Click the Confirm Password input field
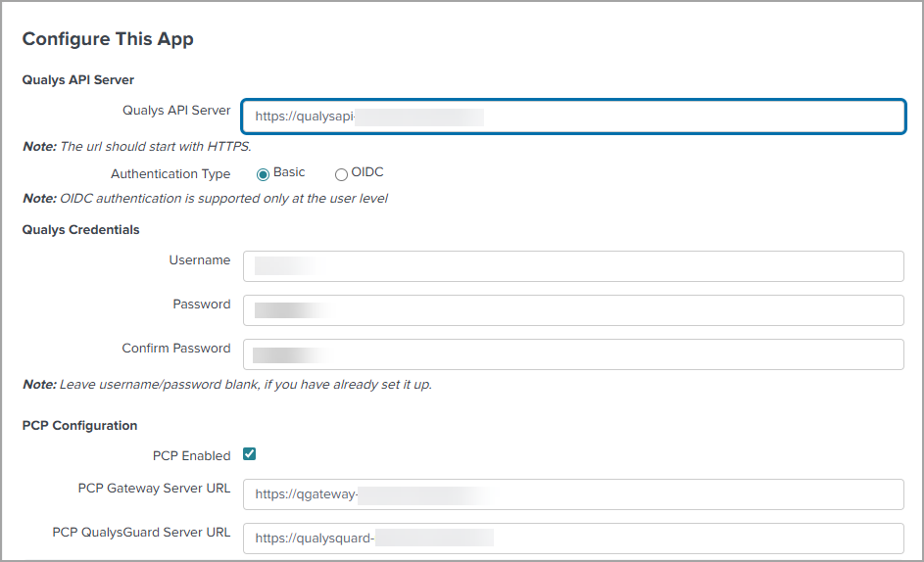The width and height of the screenshot is (924, 562). coord(573,354)
